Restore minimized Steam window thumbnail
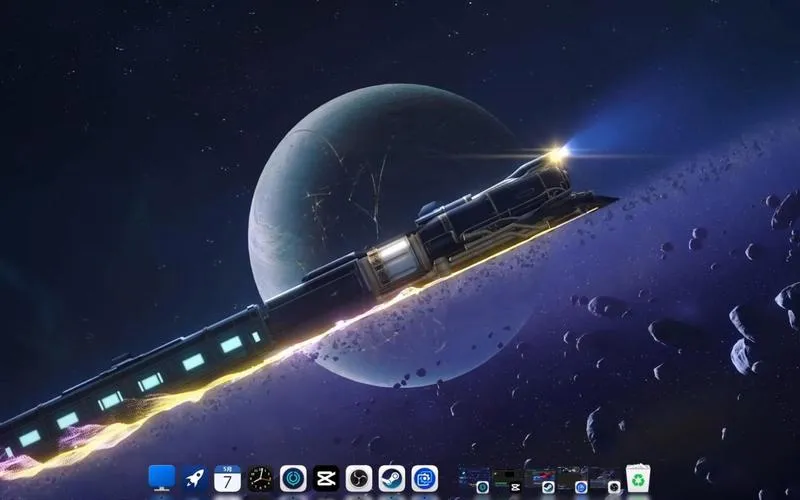This screenshot has width=800, height=500. 540,479
